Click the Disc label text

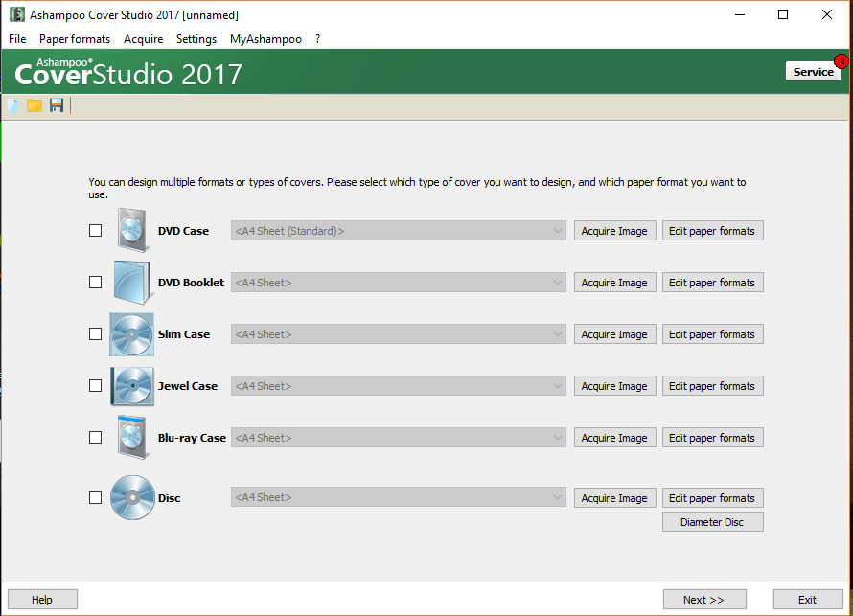[170, 497]
